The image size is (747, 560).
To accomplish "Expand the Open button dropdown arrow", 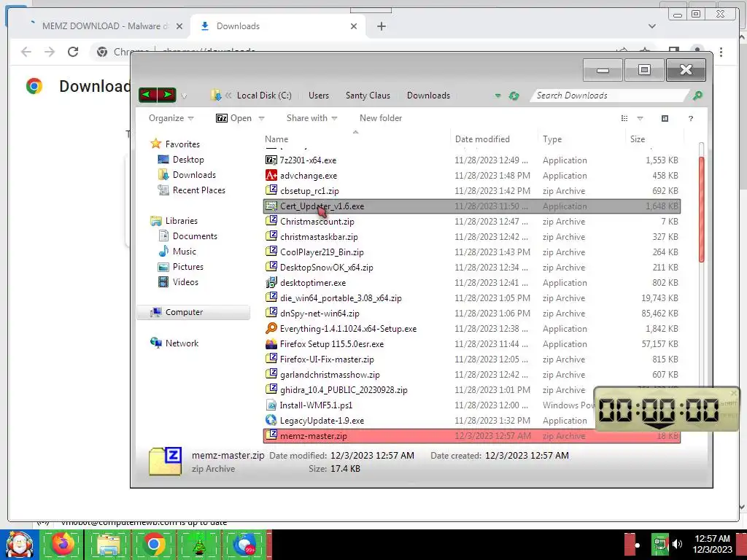I will click(x=261, y=119).
